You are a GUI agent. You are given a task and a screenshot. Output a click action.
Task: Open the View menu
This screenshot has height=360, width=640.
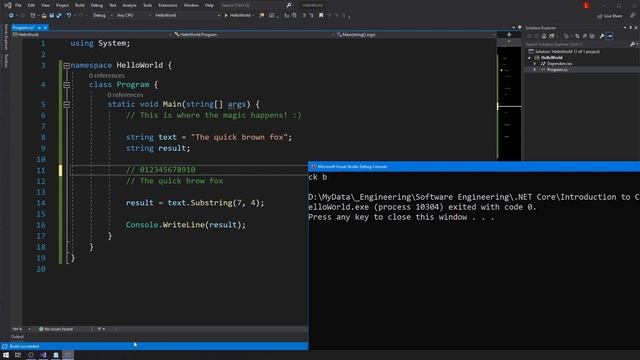click(x=45, y=5)
